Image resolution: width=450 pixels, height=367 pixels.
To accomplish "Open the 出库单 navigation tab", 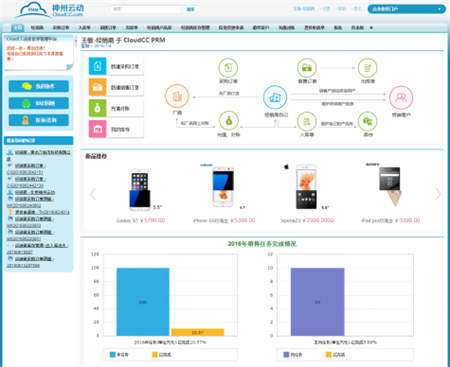I will click(x=132, y=28).
